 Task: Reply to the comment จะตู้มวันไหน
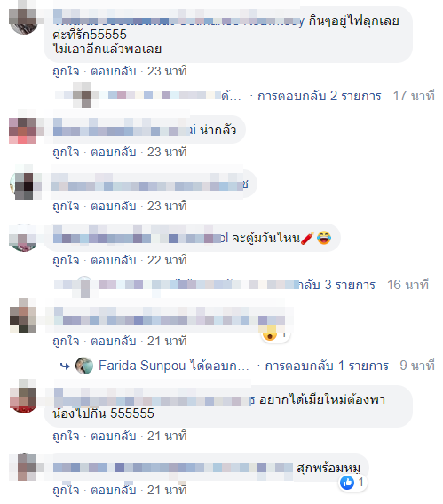click(113, 260)
